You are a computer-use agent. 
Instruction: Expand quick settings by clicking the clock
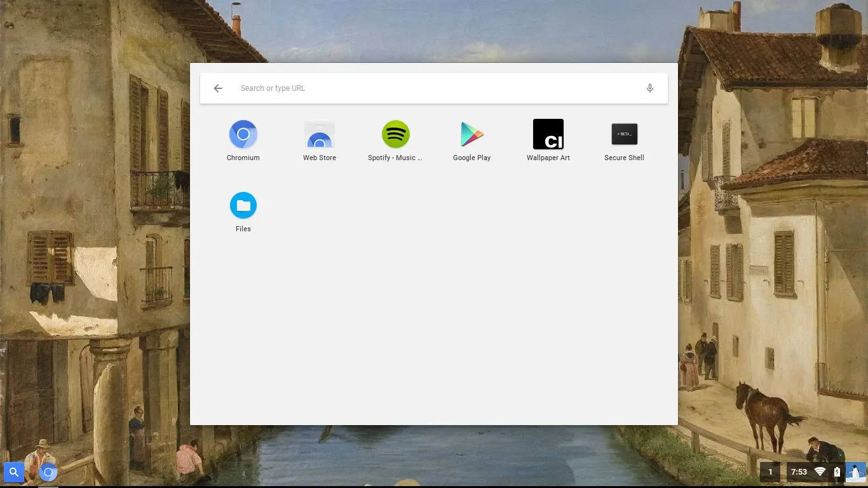tap(799, 472)
